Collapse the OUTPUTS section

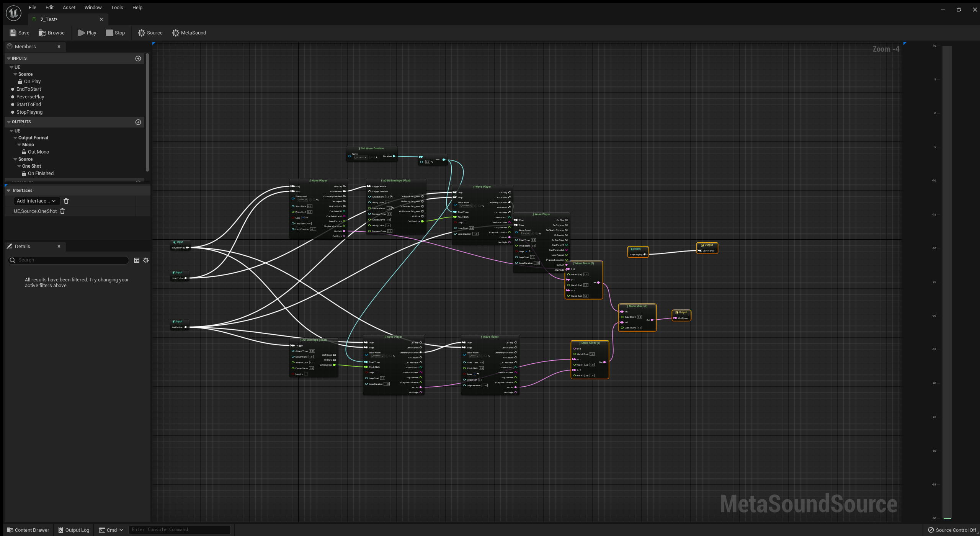click(x=8, y=122)
